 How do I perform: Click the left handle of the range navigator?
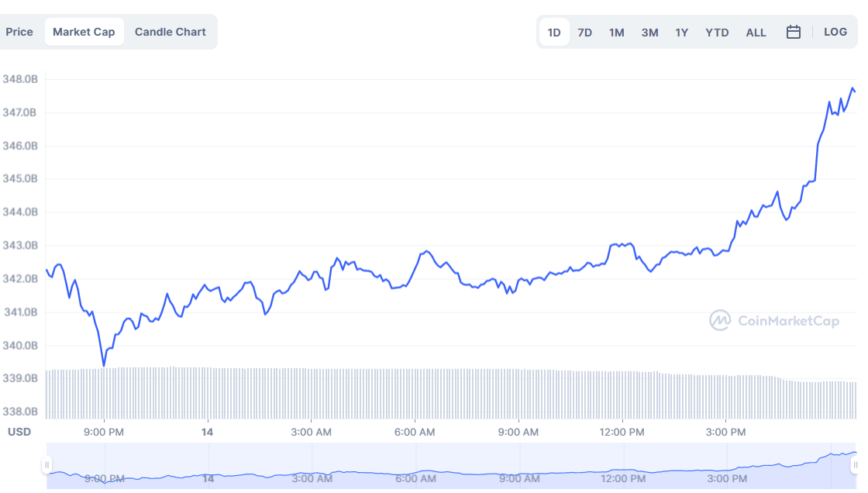pos(48,464)
